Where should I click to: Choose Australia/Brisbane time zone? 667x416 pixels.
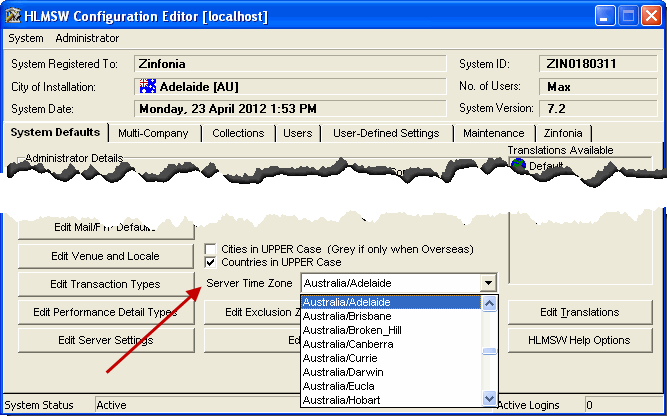click(391, 316)
